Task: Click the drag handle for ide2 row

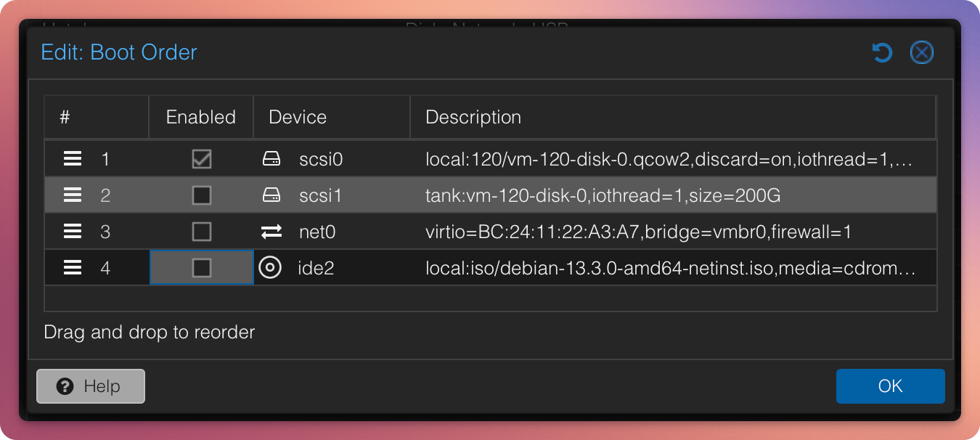Action: coord(73,268)
